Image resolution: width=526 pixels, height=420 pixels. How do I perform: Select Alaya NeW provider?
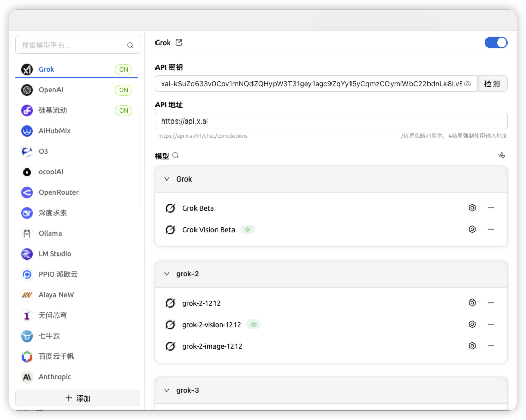[76, 295]
